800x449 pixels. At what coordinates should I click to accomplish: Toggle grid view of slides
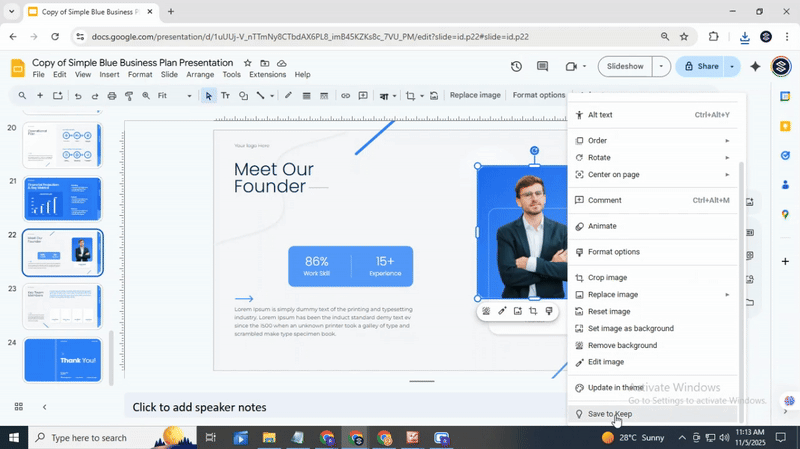coord(18,407)
